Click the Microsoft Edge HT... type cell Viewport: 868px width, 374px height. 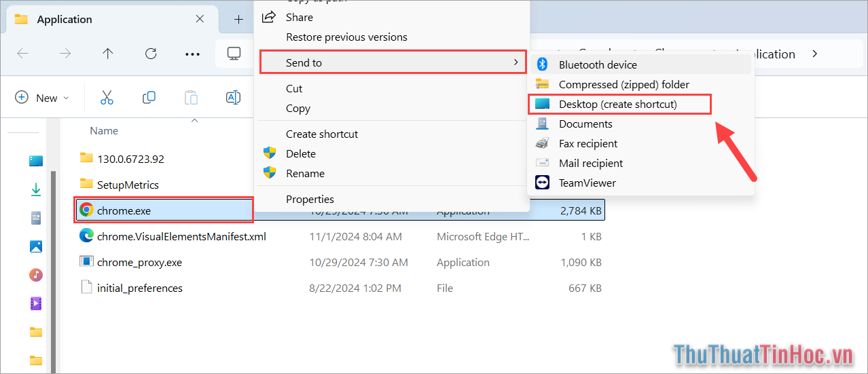coord(483,236)
